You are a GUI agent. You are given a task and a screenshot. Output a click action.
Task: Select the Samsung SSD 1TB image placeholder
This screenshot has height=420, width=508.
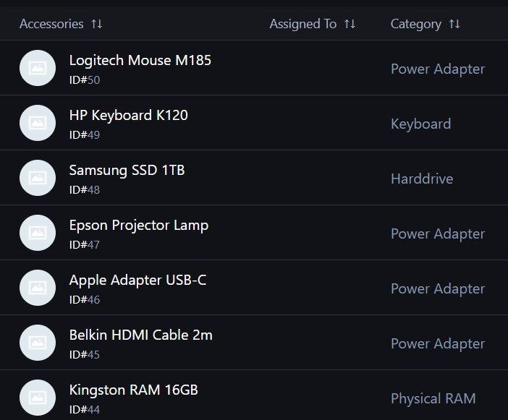point(38,178)
